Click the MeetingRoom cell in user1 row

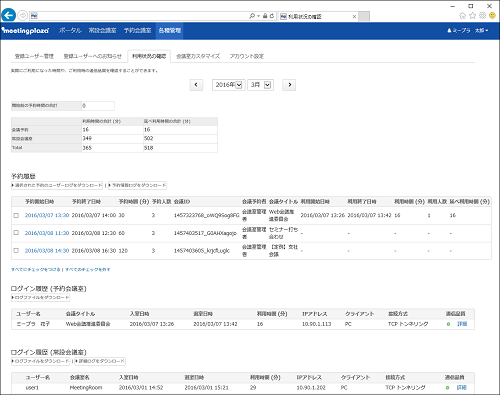coord(86,388)
